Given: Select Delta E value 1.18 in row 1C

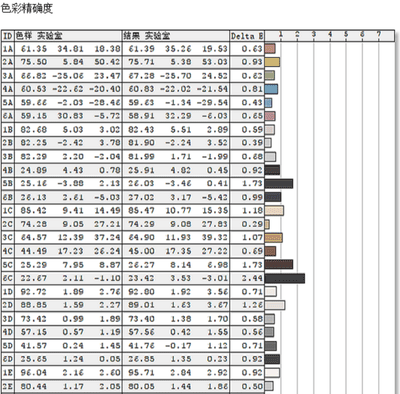Looking at the screenshot, I should [x=252, y=211].
